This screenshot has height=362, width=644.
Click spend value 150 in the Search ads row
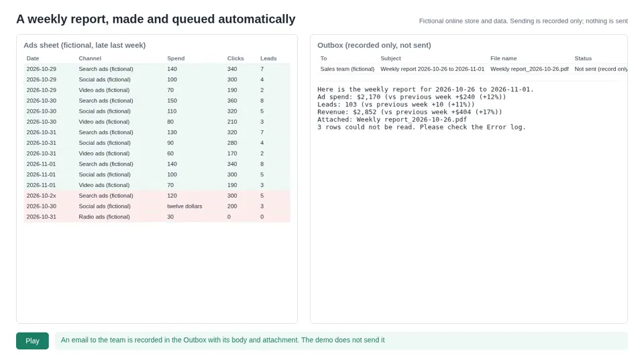click(x=172, y=101)
